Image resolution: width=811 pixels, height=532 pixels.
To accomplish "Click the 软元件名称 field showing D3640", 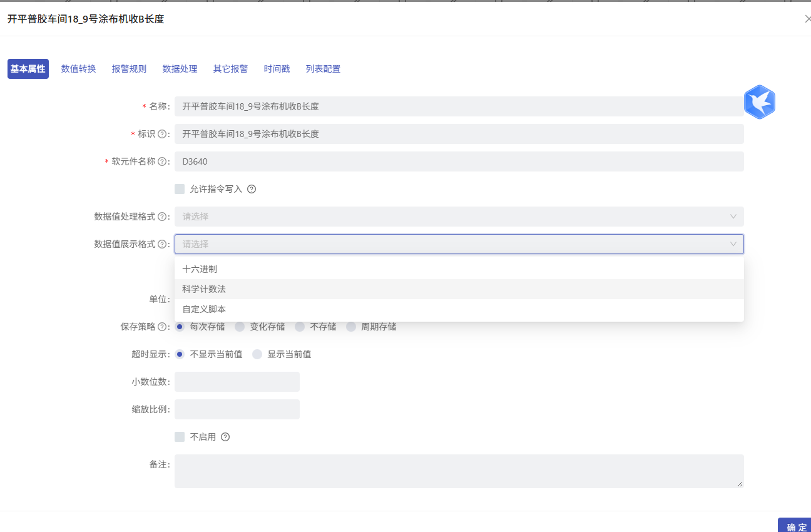I will coord(459,161).
